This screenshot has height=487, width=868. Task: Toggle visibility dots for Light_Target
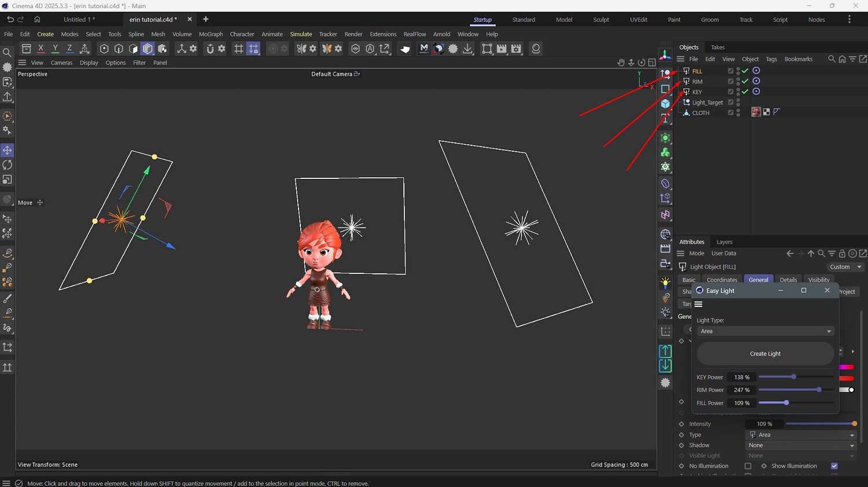[738, 102]
